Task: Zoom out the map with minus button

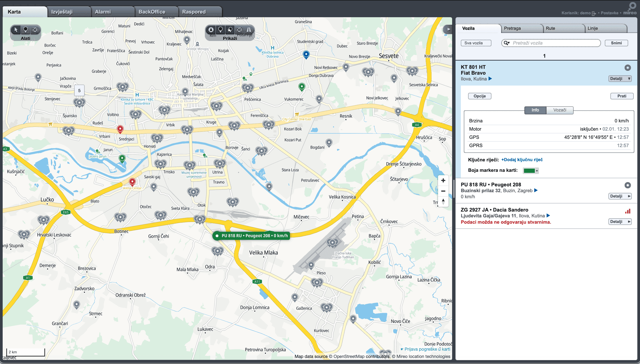Action: [443, 191]
